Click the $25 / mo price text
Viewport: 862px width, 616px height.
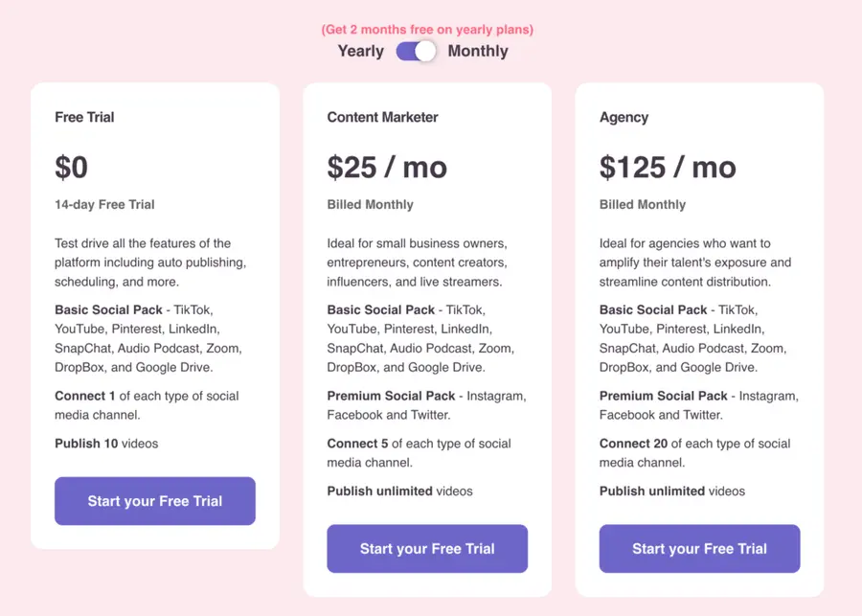click(386, 167)
